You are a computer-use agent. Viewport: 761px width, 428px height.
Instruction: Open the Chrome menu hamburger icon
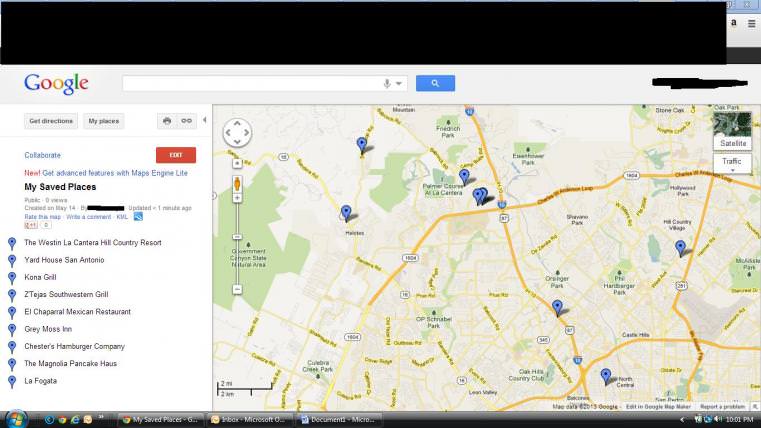tap(751, 23)
